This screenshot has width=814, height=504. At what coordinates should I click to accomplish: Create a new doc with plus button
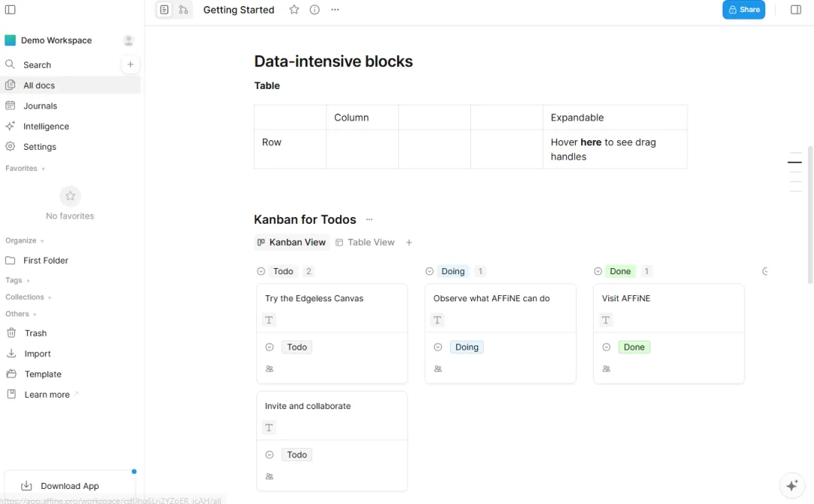[x=130, y=64]
